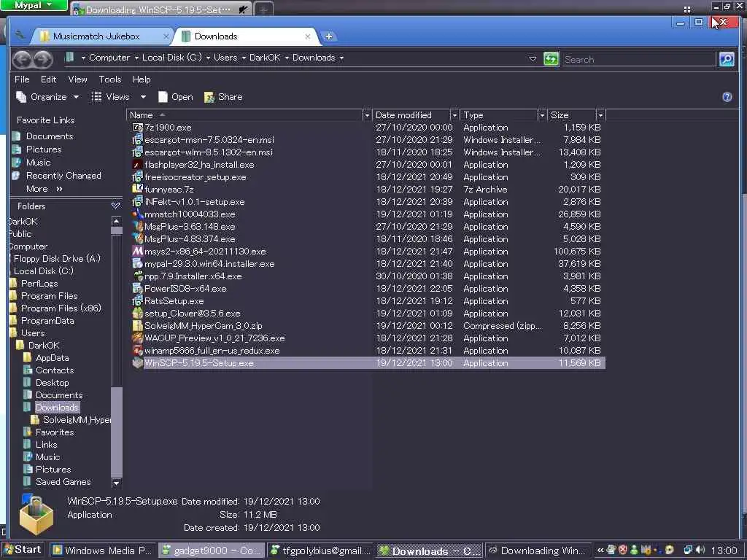Click the Share toolbar button
Viewport: 747px width, 560px height.
[x=223, y=97]
